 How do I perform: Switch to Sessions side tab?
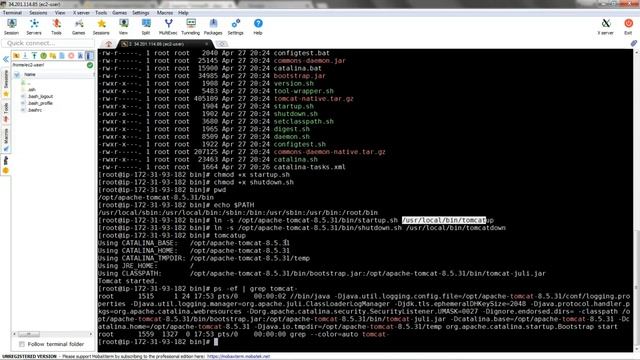tap(6, 82)
